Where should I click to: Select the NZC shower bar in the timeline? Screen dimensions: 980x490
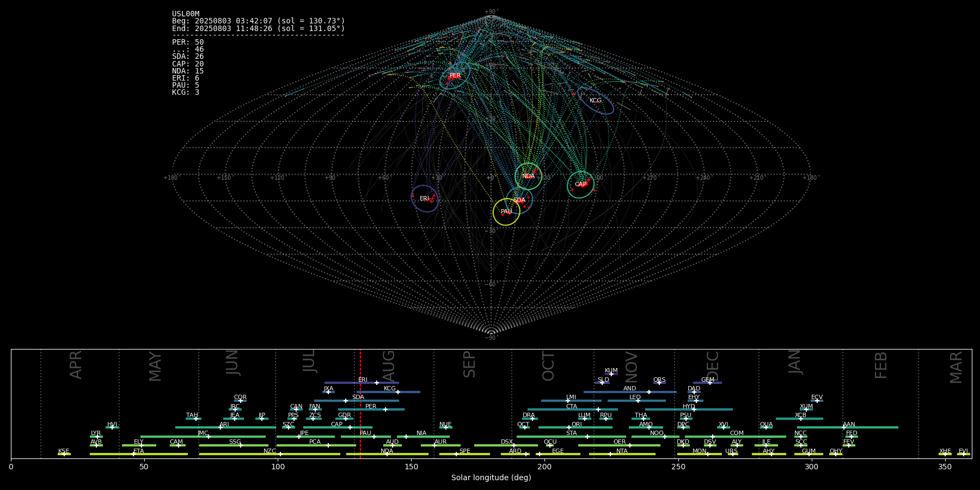point(269,454)
